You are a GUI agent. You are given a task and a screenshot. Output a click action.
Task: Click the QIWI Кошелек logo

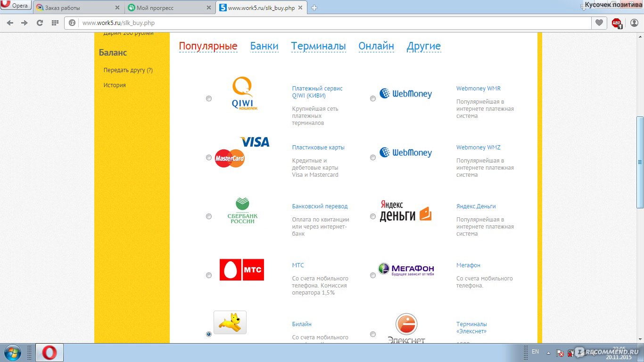point(245,94)
